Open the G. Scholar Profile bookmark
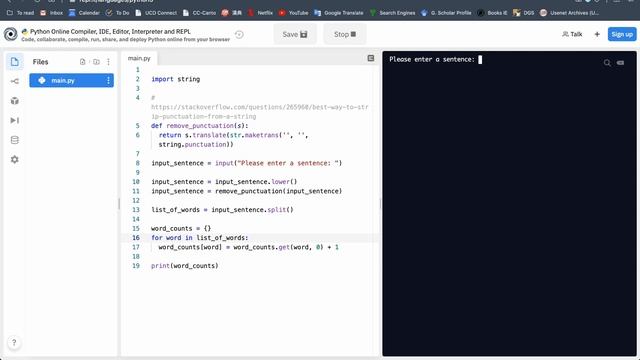640x360 pixels. 446,13
